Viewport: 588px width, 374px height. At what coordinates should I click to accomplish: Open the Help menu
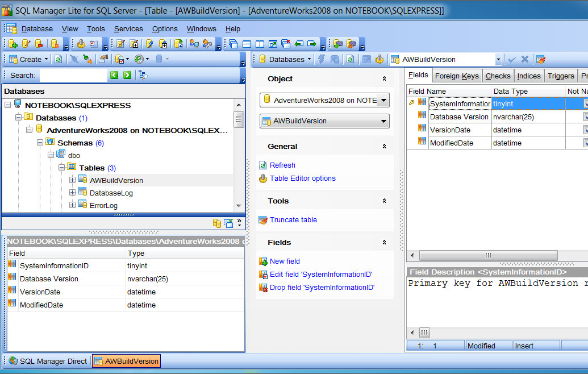point(232,29)
